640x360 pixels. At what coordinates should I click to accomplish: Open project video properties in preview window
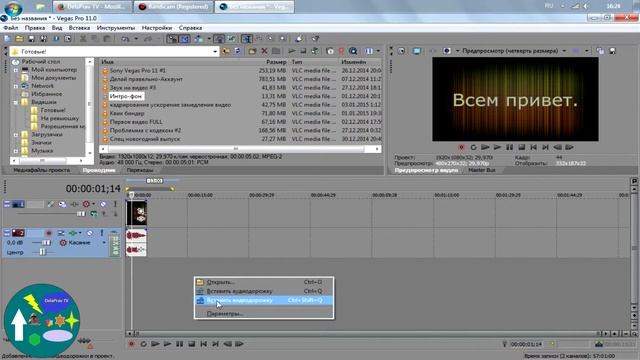tap(402, 51)
